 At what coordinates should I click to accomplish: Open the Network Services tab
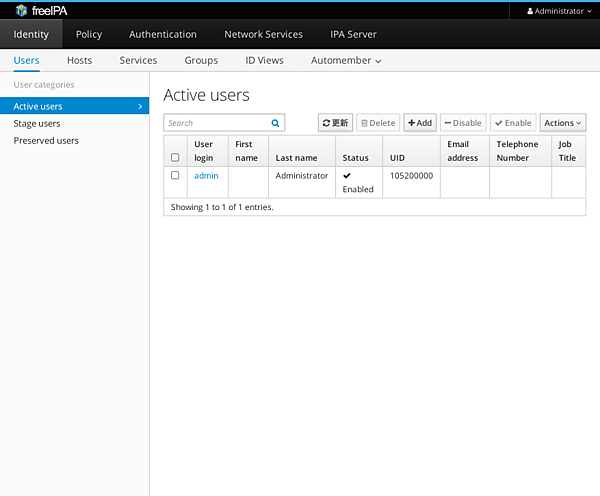coord(263,34)
